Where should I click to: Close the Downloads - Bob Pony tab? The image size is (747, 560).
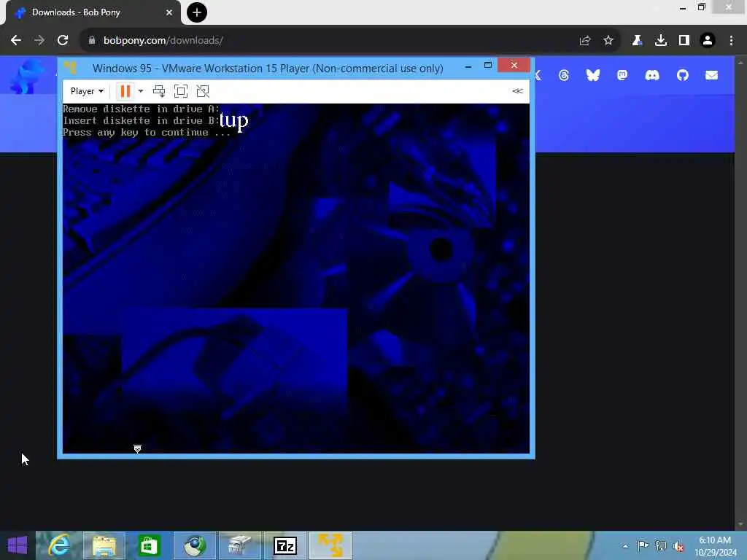169,12
